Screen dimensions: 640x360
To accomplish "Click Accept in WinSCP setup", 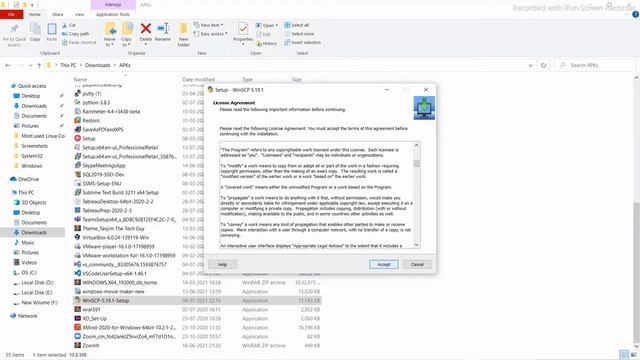I will tap(384, 264).
